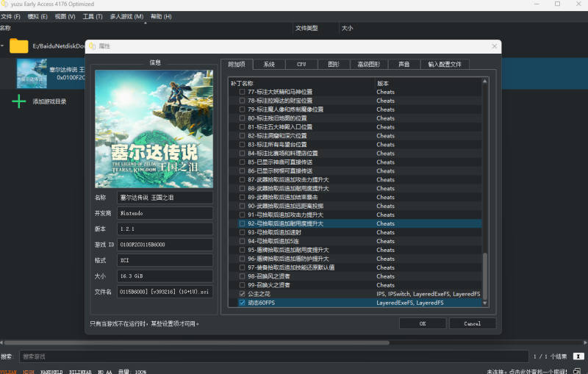The height and width of the screenshot is (374, 588).
Task: Check 91-弓拾取后追加攻击力提升大
Action: tap(242, 215)
